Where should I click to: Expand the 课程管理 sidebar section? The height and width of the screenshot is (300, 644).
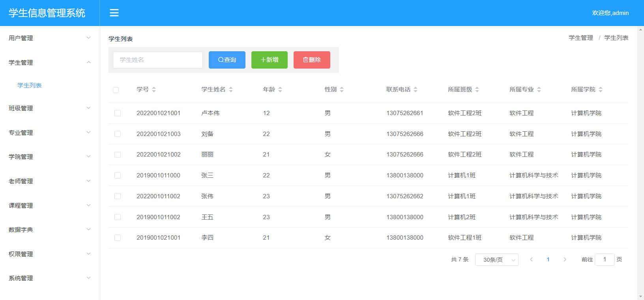pos(50,205)
